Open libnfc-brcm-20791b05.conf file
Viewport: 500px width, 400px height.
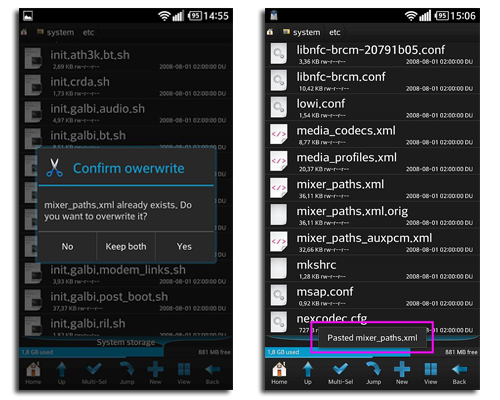pos(372,54)
